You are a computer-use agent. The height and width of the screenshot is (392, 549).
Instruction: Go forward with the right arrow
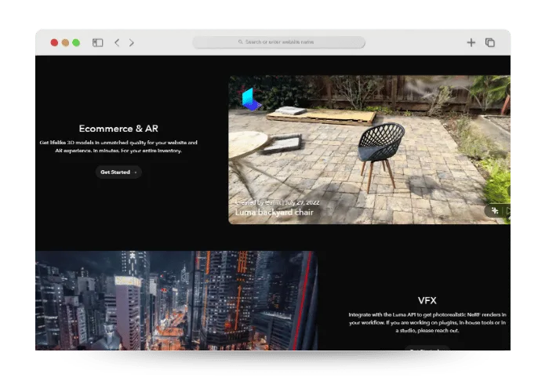(x=131, y=42)
